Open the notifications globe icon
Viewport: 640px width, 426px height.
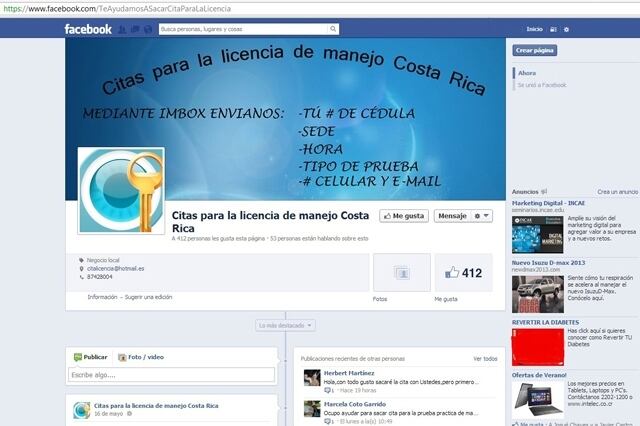[x=147, y=29]
